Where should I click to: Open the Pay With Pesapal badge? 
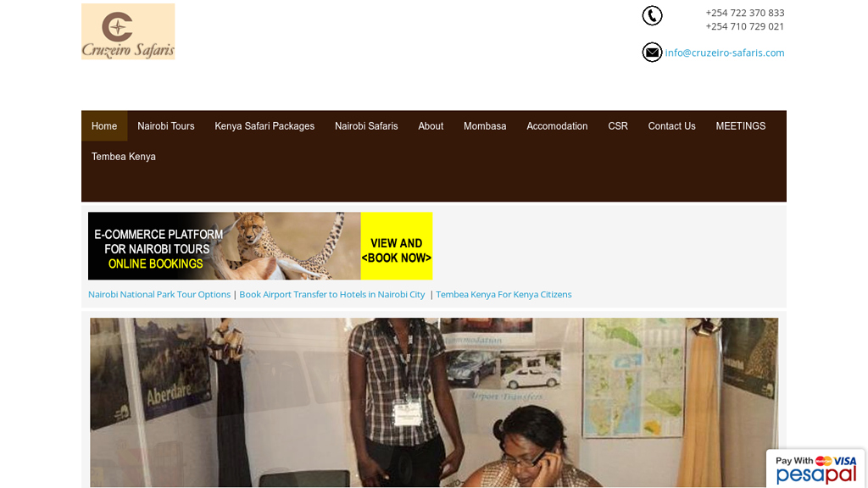click(x=815, y=469)
